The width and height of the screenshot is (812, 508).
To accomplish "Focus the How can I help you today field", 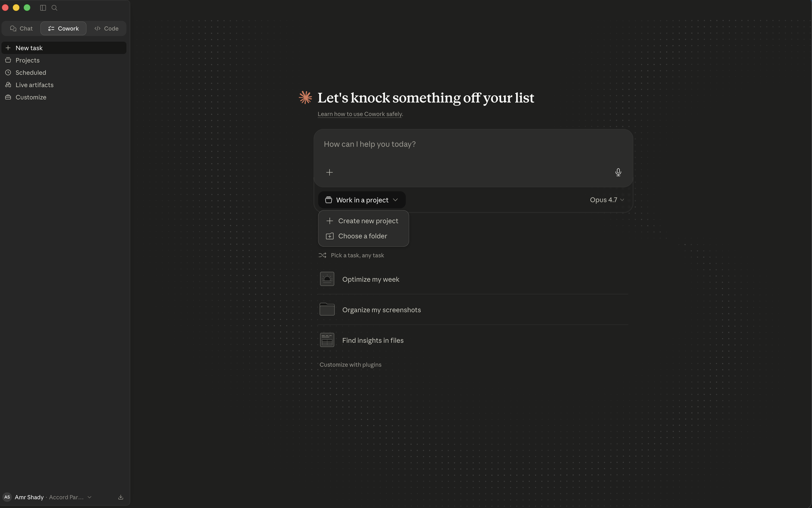I will [x=473, y=144].
